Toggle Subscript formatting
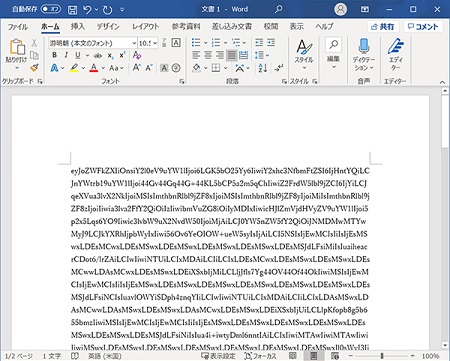 [x=110, y=56]
